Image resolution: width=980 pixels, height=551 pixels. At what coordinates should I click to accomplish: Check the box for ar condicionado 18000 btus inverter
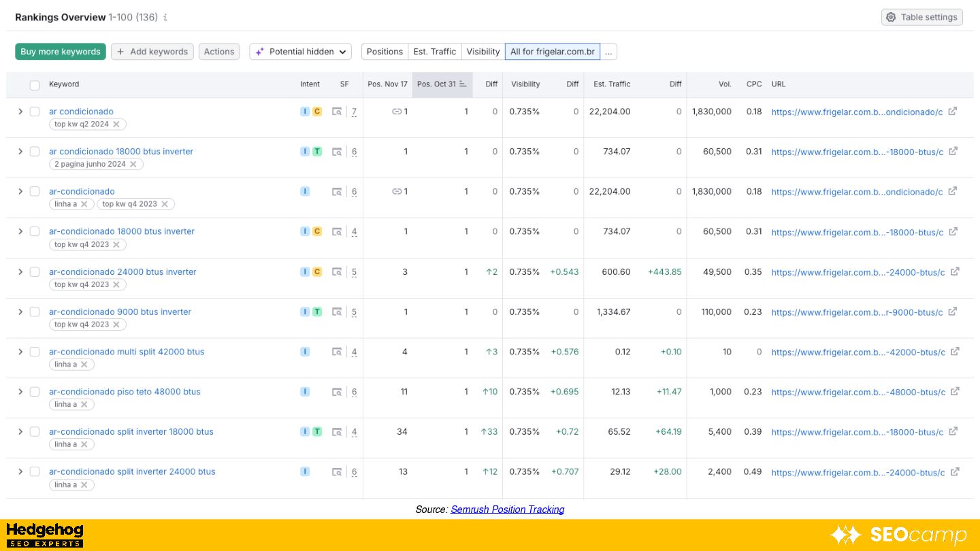click(x=35, y=152)
